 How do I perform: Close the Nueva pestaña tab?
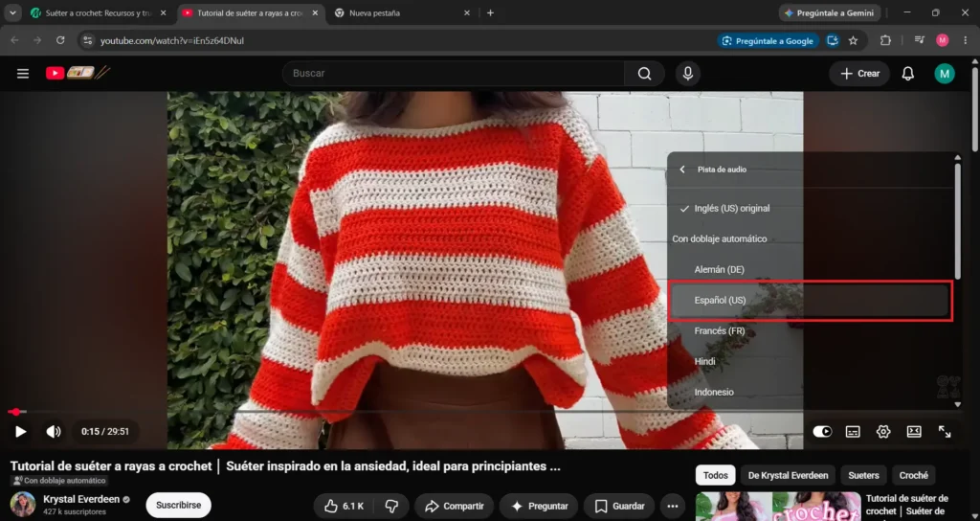[467, 13]
